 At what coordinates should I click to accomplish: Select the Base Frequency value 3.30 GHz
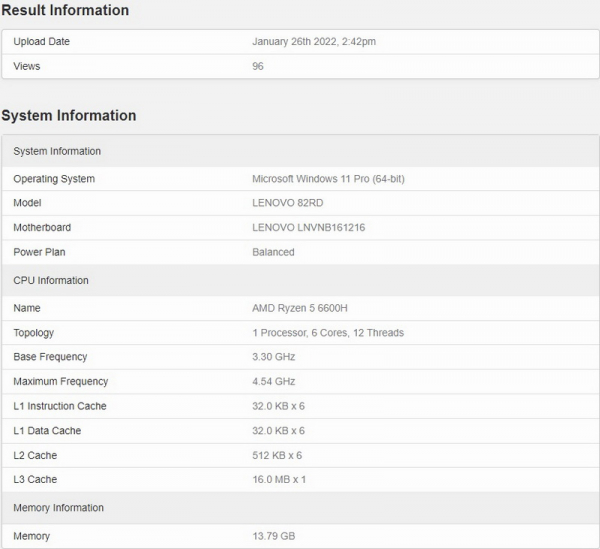point(275,357)
